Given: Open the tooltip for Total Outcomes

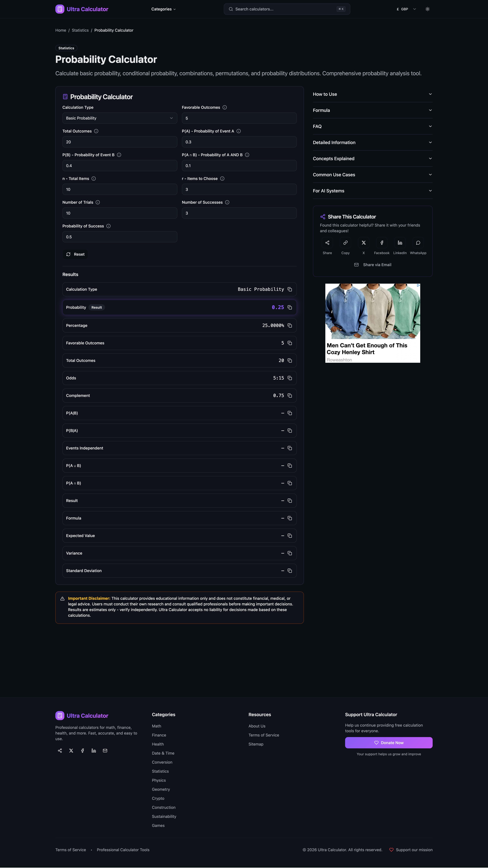Looking at the screenshot, I should click(96, 131).
